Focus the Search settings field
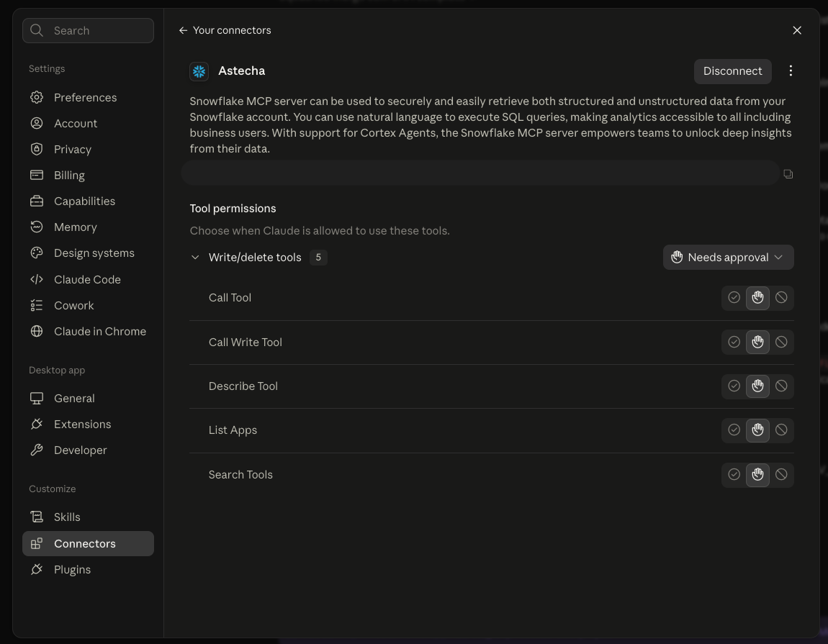Screen dimensions: 828x644 click(x=88, y=30)
